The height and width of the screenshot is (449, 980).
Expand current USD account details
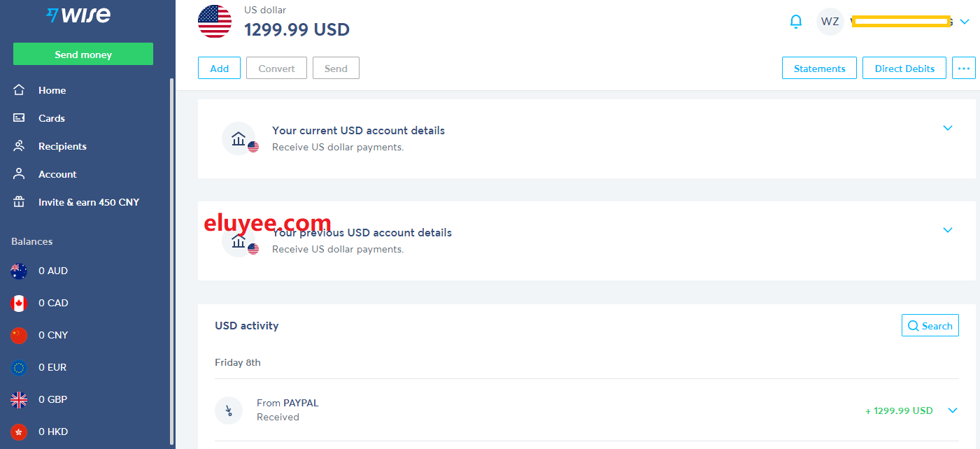[948, 128]
